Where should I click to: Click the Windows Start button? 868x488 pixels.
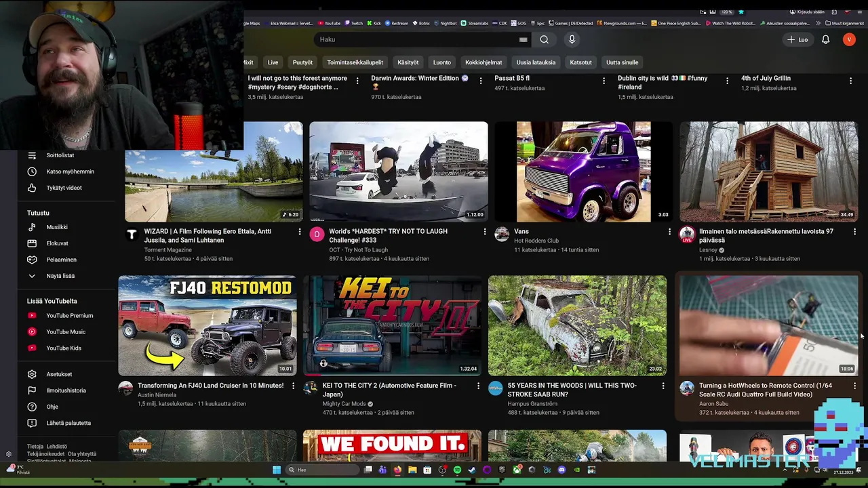(x=277, y=470)
